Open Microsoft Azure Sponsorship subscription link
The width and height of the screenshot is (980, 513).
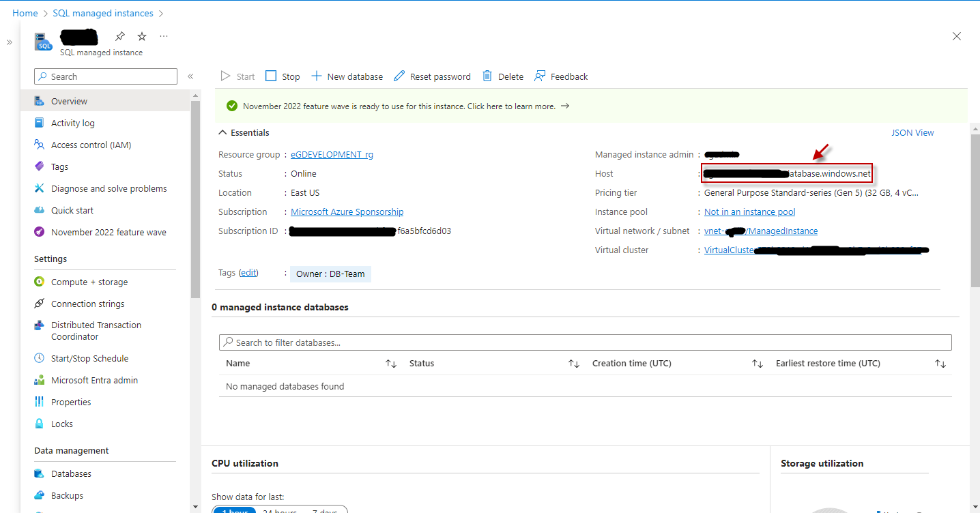pos(347,211)
